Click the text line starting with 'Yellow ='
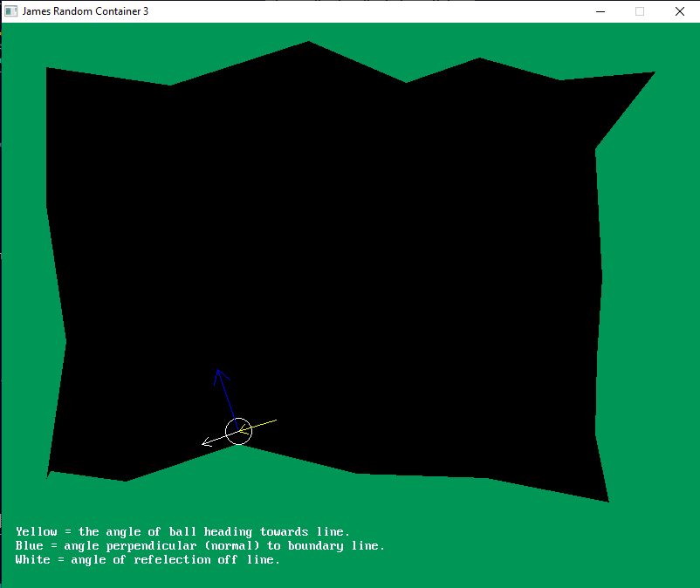The image size is (700, 588). coord(182,531)
